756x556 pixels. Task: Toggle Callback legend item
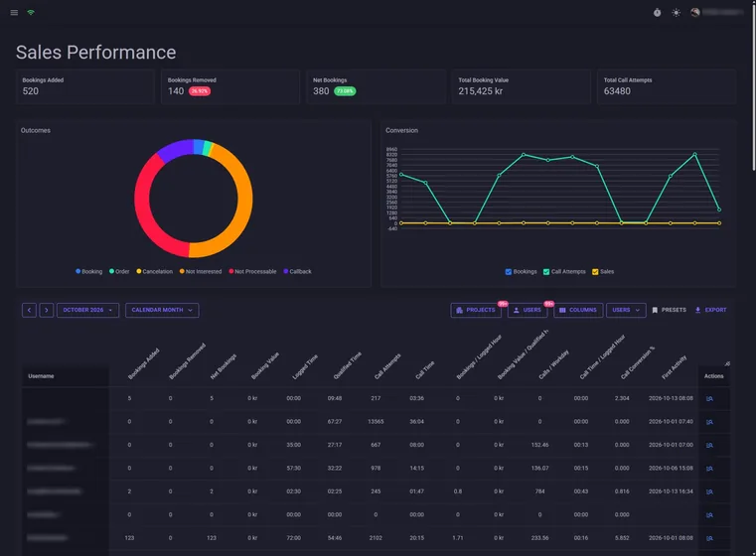coord(297,271)
